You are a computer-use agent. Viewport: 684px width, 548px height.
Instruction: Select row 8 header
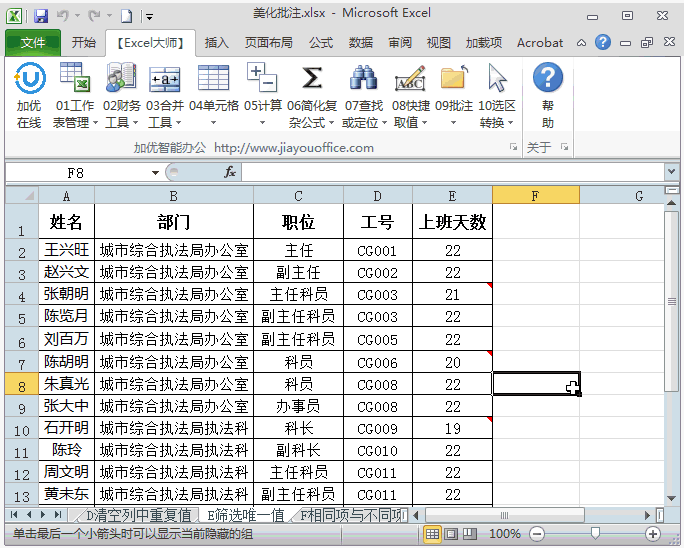pos(22,386)
